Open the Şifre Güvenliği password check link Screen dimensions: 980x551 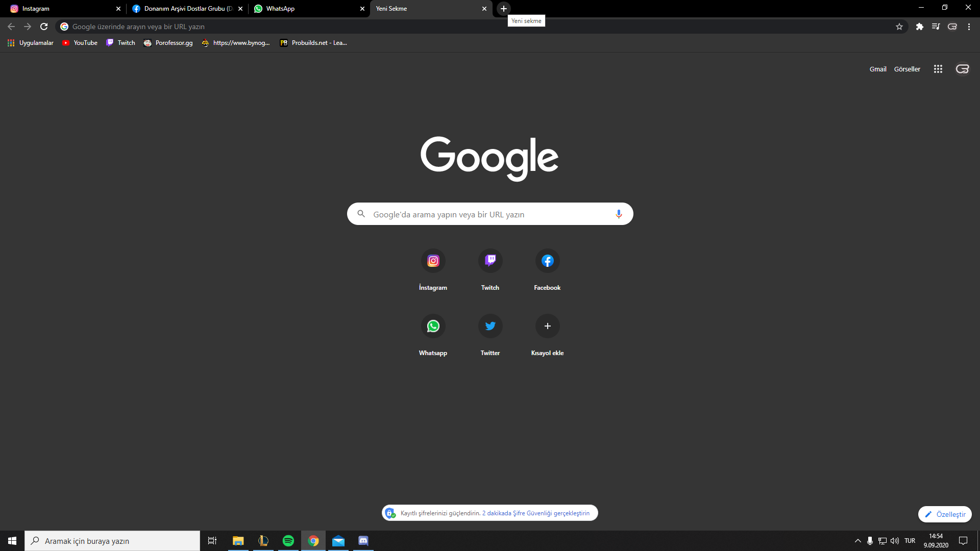535,513
